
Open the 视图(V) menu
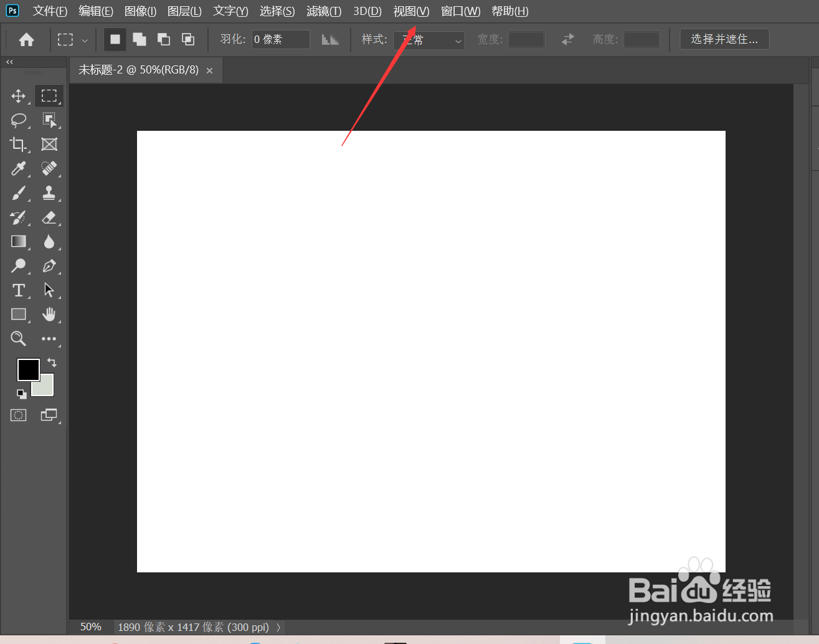(412, 11)
